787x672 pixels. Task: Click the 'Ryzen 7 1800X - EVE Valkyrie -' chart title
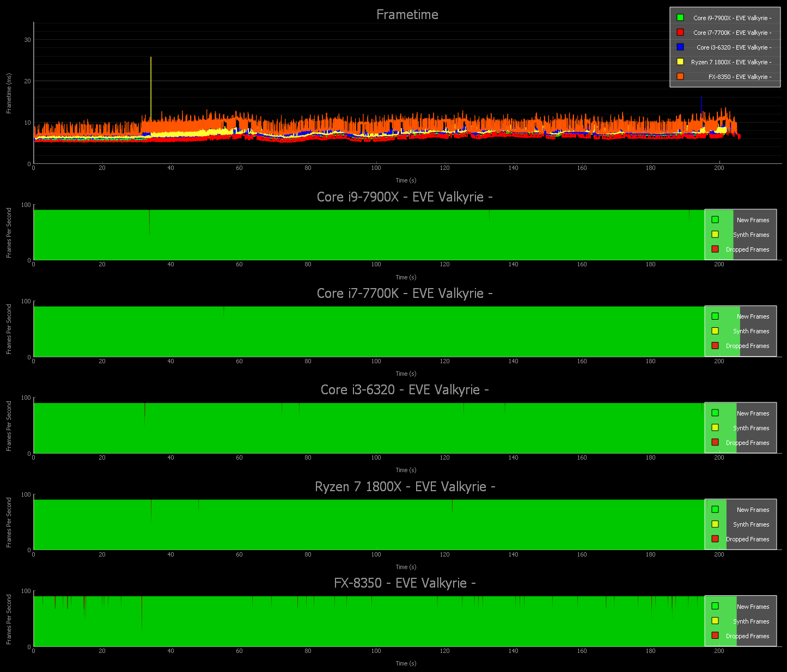405,487
